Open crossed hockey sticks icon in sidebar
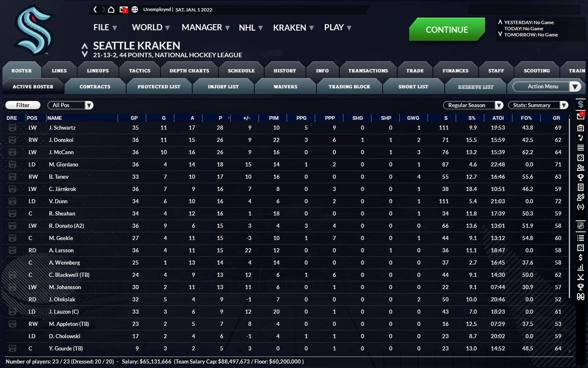This screenshot has height=368, width=588. click(580, 277)
